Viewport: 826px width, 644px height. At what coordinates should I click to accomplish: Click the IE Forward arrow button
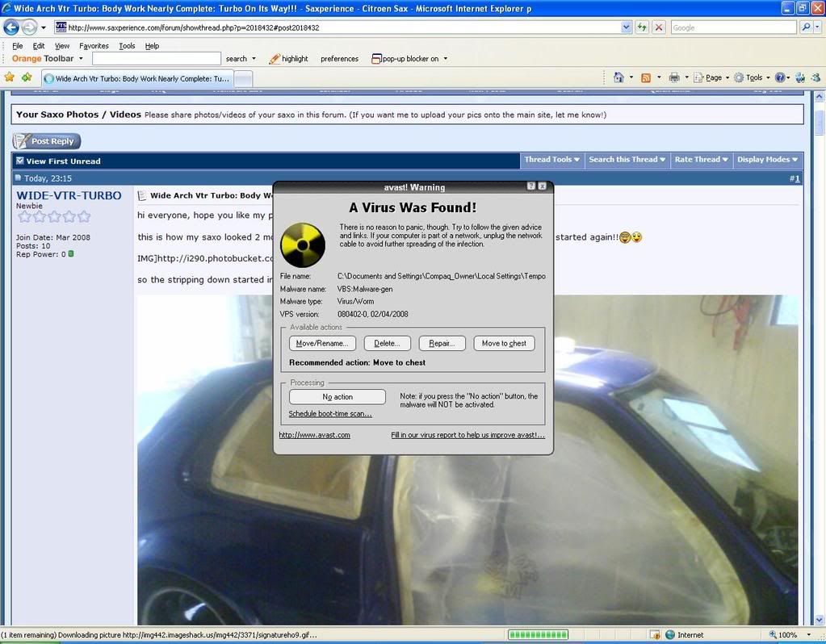click(x=30, y=27)
